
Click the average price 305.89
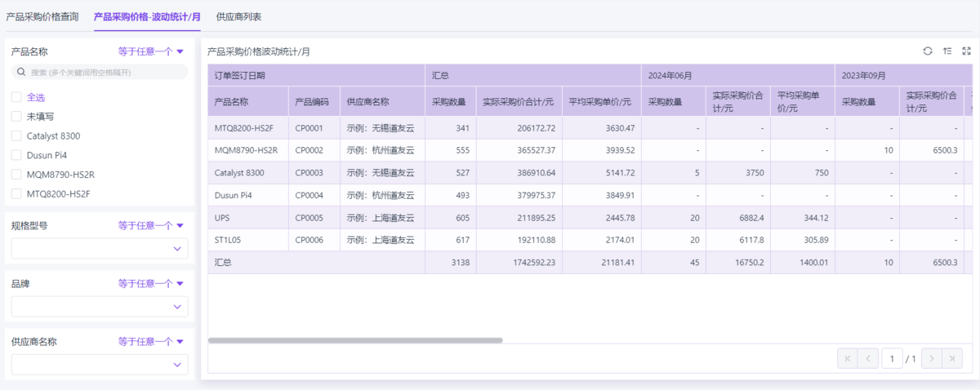[815, 240]
